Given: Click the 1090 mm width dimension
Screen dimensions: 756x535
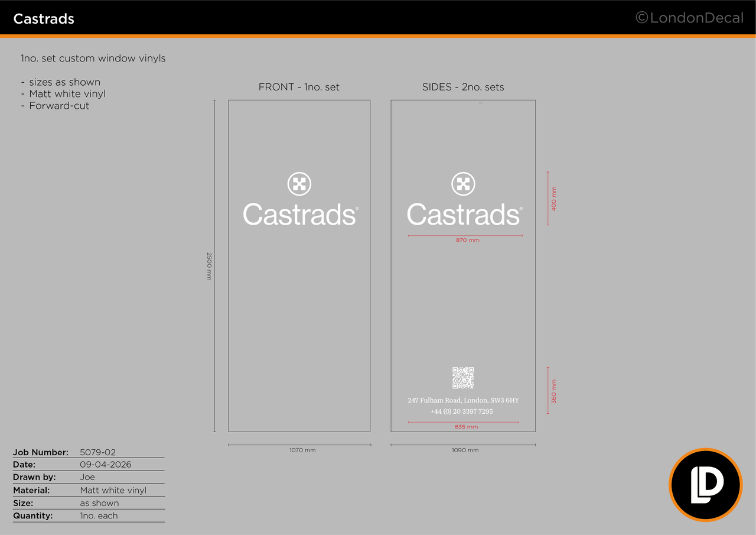Looking at the screenshot, I should (465, 450).
